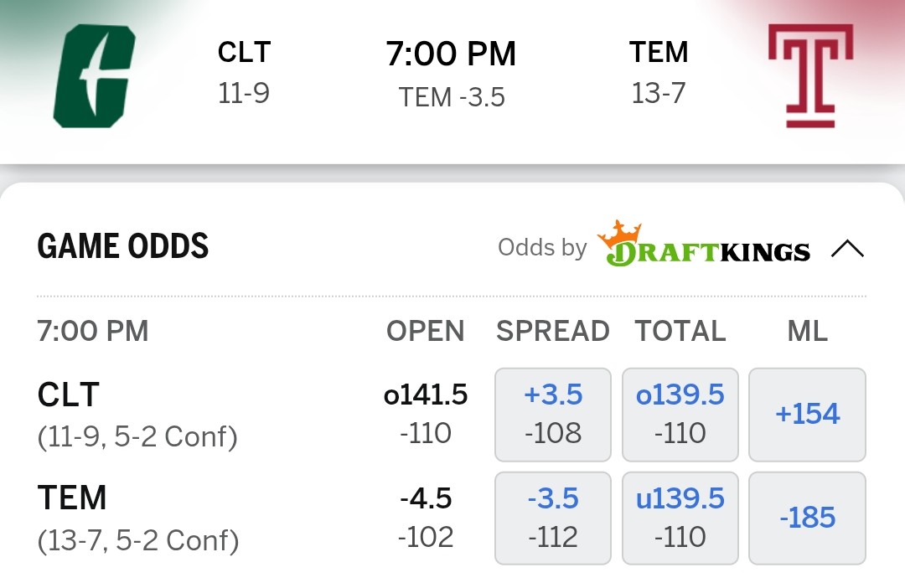This screenshot has height=588, width=905.
Task: Pick the over 139.5 total
Action: [680, 414]
